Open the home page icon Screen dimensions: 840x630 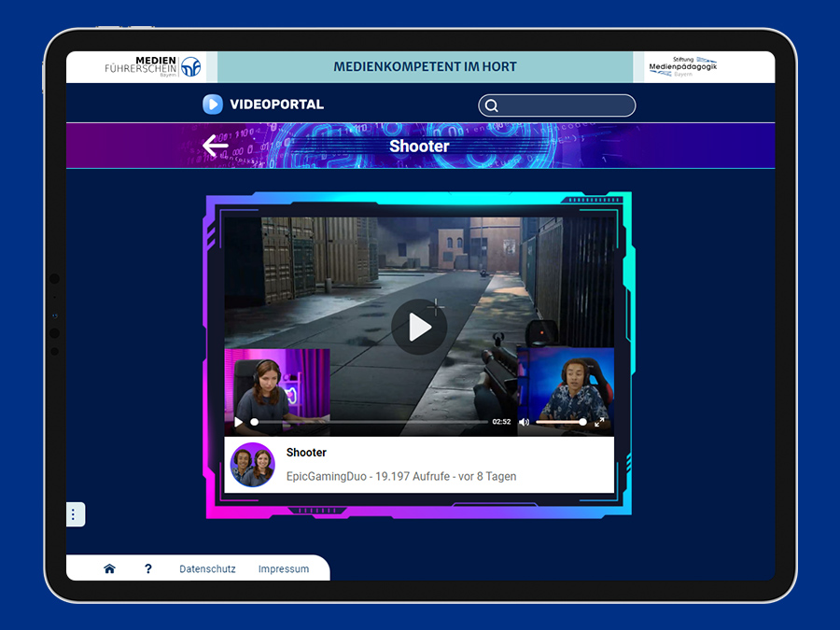coord(109,569)
